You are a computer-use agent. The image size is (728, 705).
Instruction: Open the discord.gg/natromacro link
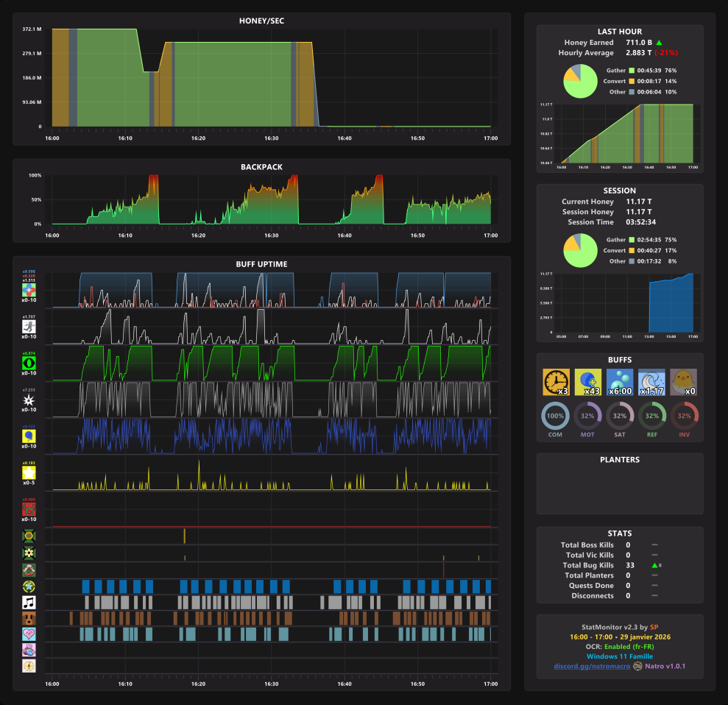592,666
